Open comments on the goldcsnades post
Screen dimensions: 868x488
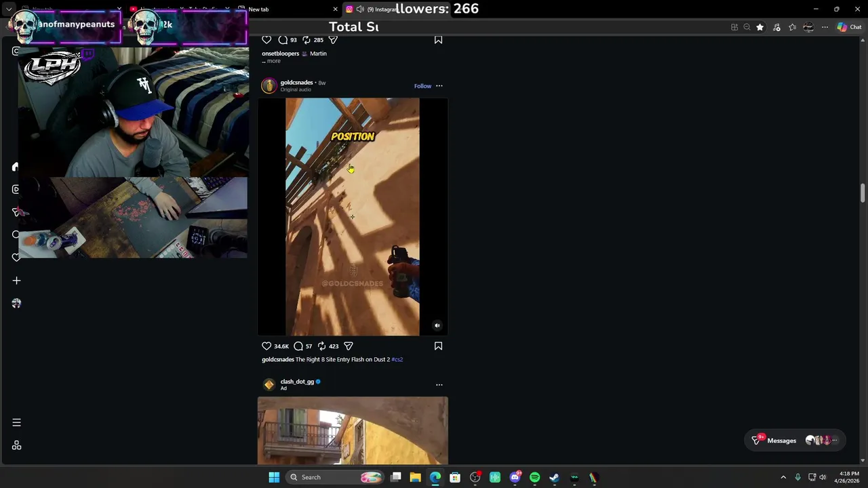[298, 346]
